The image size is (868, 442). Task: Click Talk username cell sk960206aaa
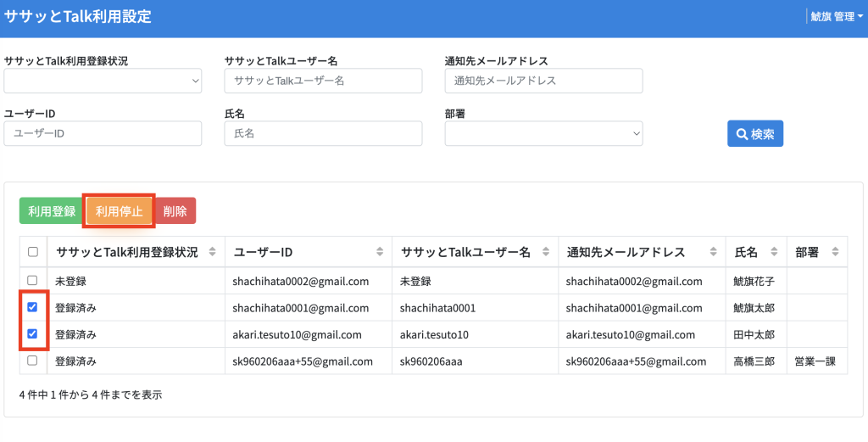click(431, 361)
